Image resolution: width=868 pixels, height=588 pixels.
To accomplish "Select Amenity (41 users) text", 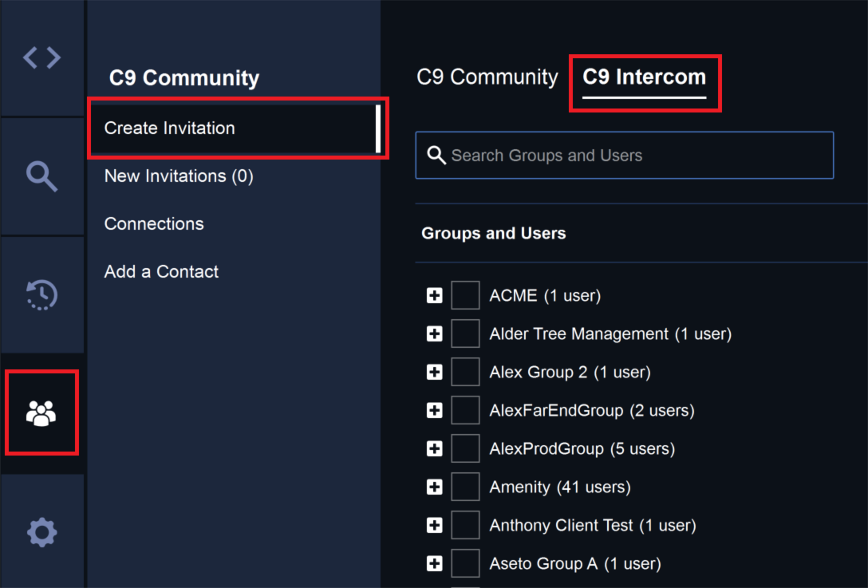I will pyautogui.click(x=560, y=487).
